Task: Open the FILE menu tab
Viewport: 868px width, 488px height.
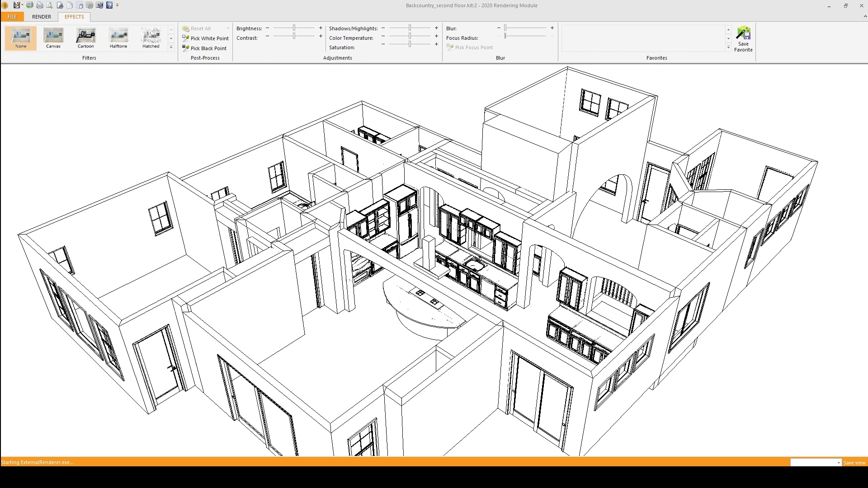Action: point(12,17)
